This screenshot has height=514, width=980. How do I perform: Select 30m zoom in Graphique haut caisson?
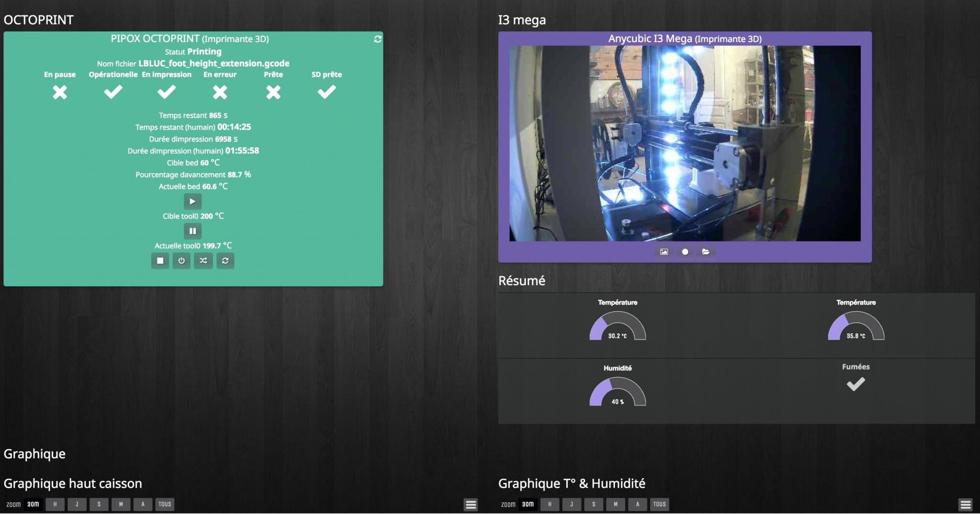pyautogui.click(x=33, y=504)
